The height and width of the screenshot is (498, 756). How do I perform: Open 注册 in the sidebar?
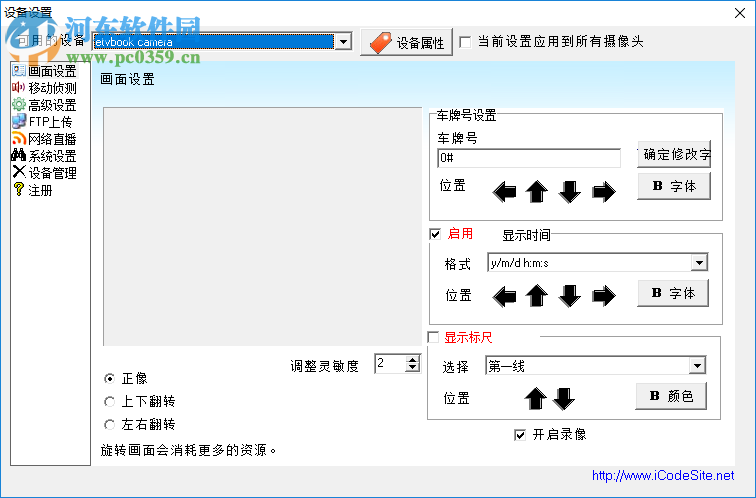pyautogui.click(x=40, y=190)
